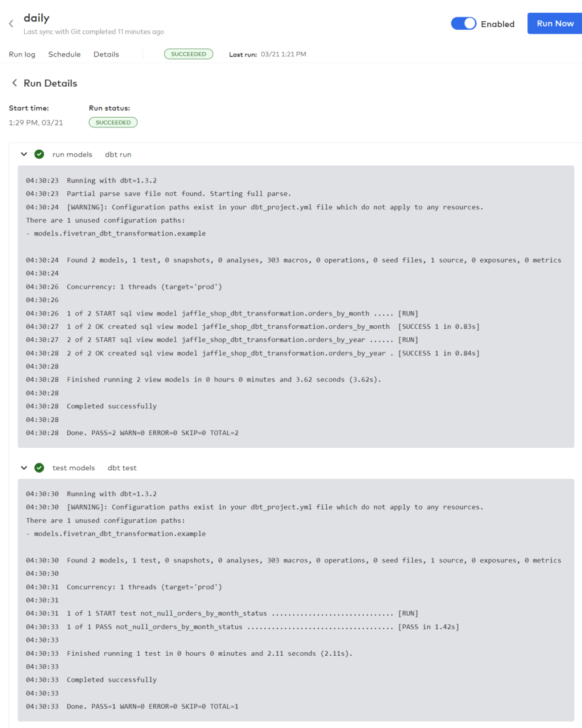The height and width of the screenshot is (728, 582).
Task: Collapse the test models log section
Action: [24, 467]
